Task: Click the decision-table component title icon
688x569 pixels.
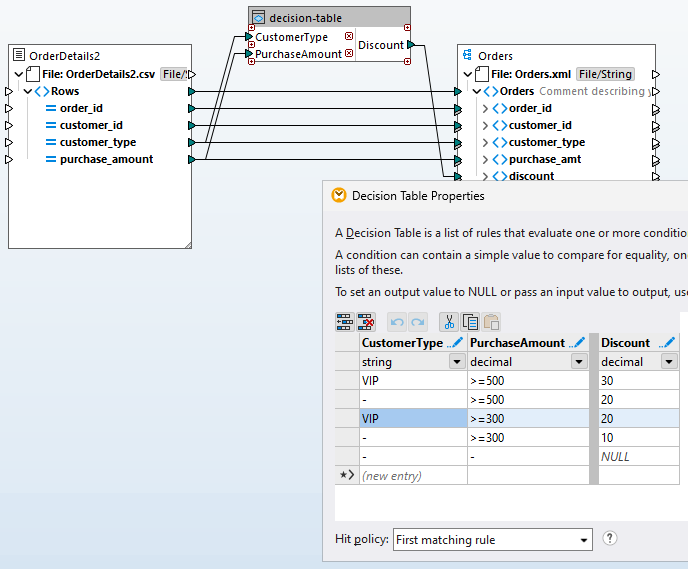Action: pyautogui.click(x=258, y=17)
